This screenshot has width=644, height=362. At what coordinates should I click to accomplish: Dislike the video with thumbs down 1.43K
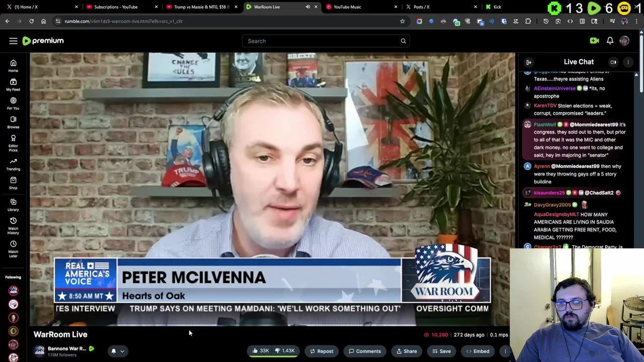[285, 351]
